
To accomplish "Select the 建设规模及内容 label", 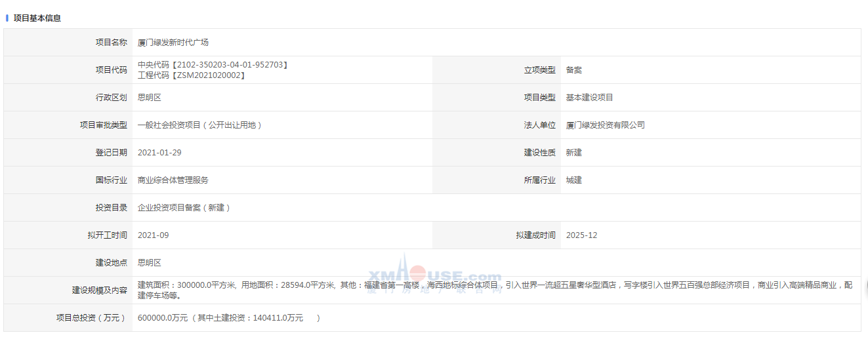I will pos(100,290).
